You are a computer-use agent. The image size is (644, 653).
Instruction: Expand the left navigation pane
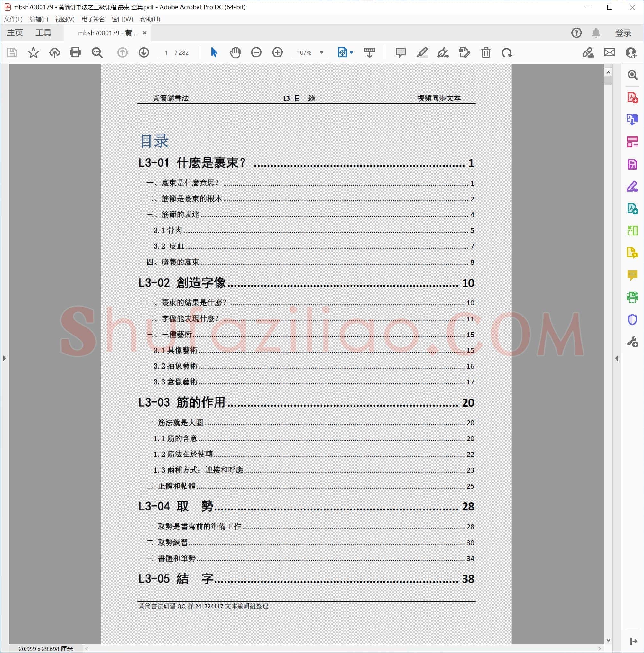coord(4,358)
